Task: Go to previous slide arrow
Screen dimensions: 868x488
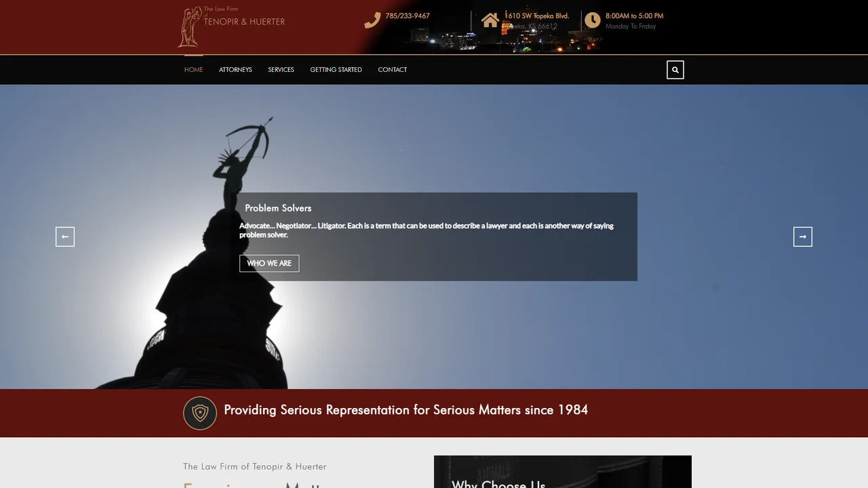Action: tap(65, 237)
